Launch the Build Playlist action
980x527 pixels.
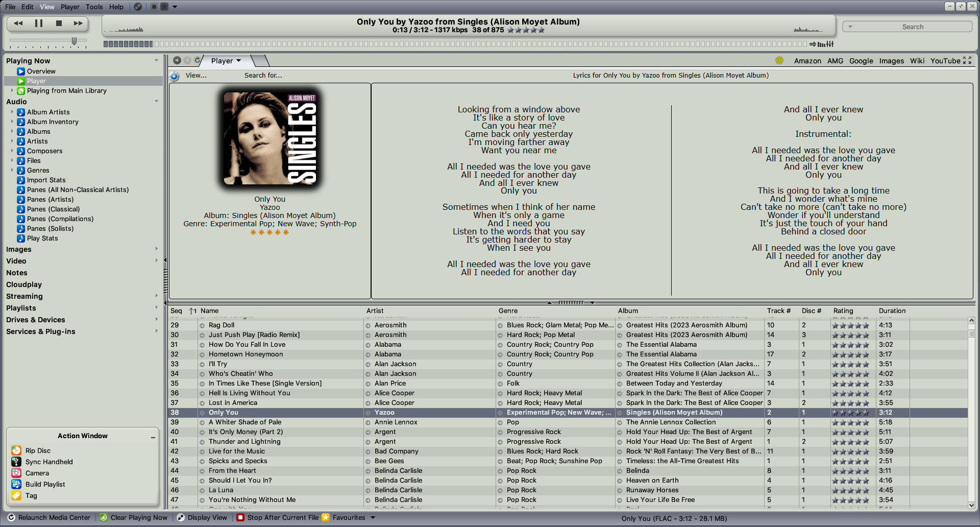[38, 484]
